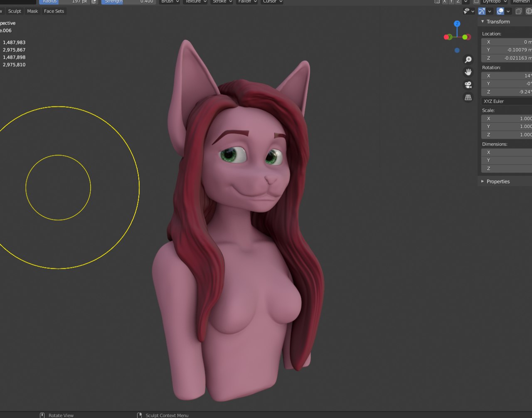Image resolution: width=532 pixels, height=418 pixels.
Task: Click the 2,975,867 statistics value
Action: (14, 50)
